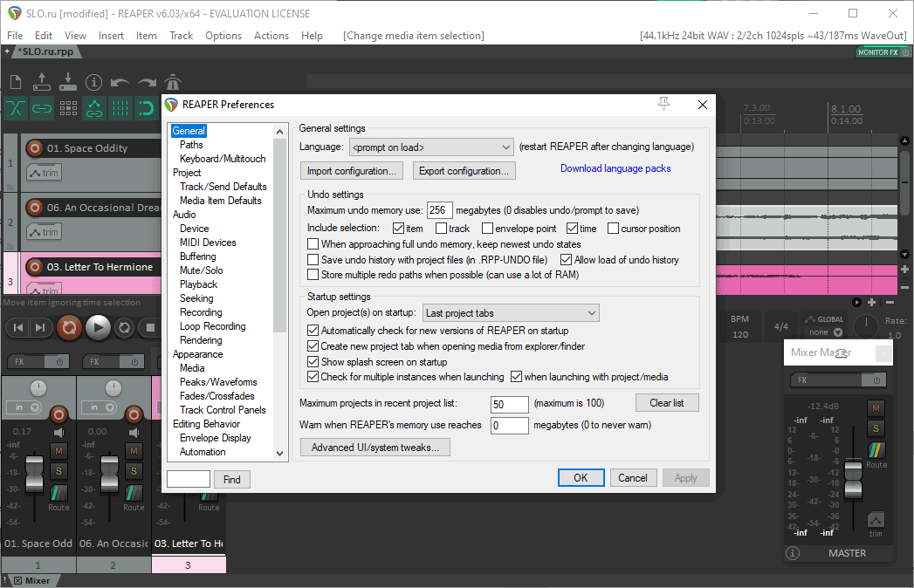914x588 pixels.
Task: Click volume fader on mixer channel 1
Action: click(34, 473)
